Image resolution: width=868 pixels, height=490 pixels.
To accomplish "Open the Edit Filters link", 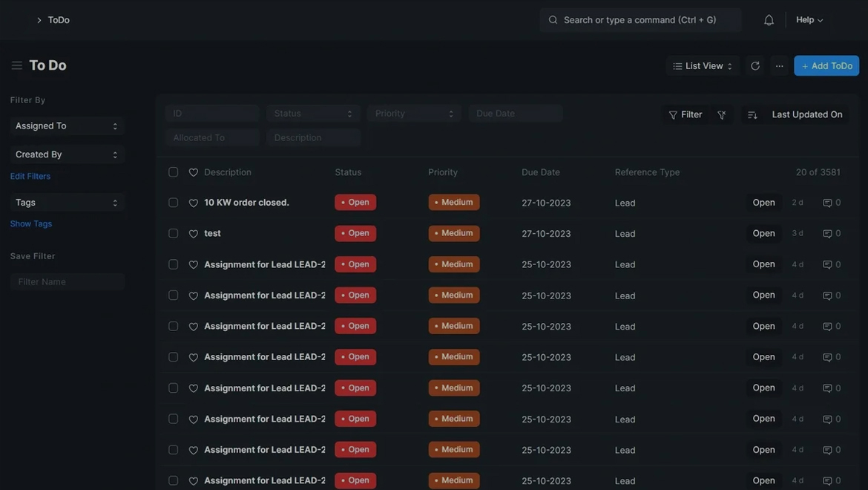I will click(x=30, y=176).
